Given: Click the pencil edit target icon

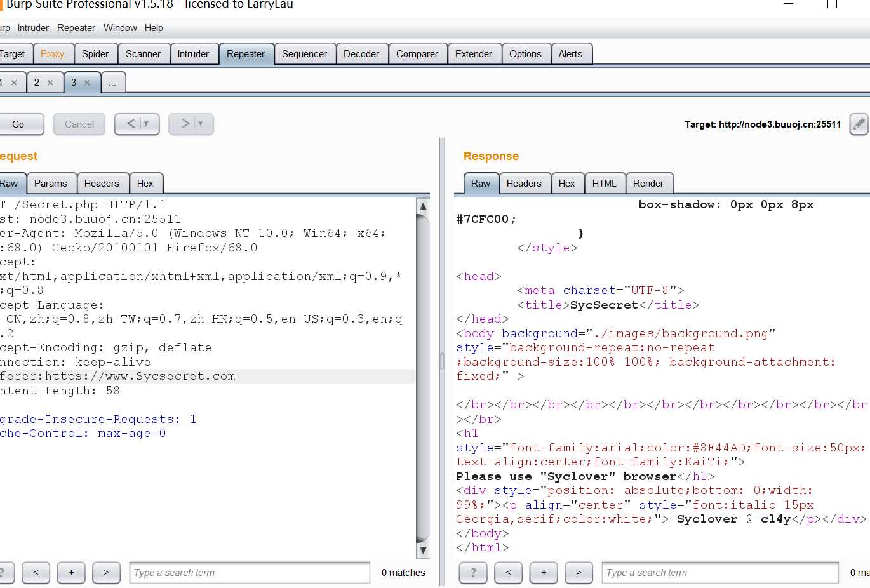Looking at the screenshot, I should [x=859, y=124].
